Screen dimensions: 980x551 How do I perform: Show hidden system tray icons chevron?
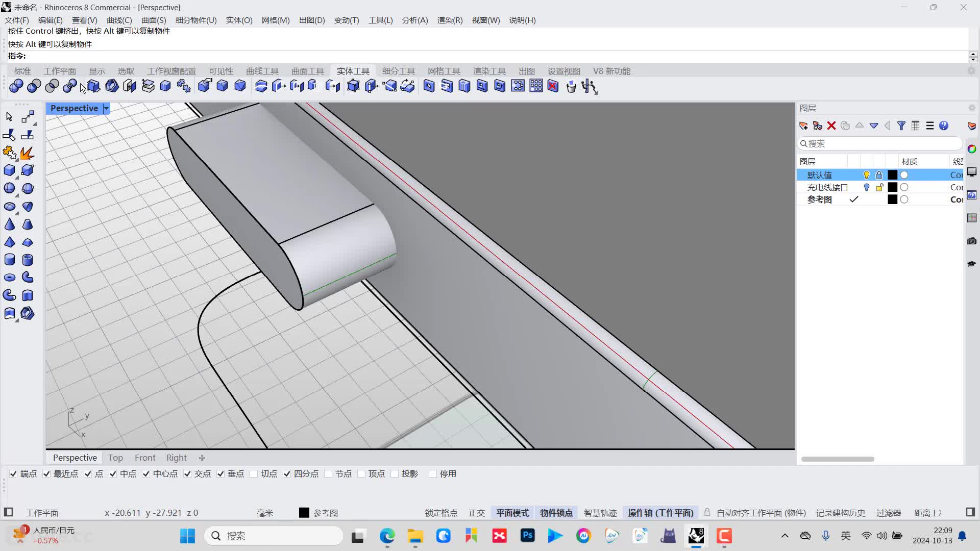(785, 536)
